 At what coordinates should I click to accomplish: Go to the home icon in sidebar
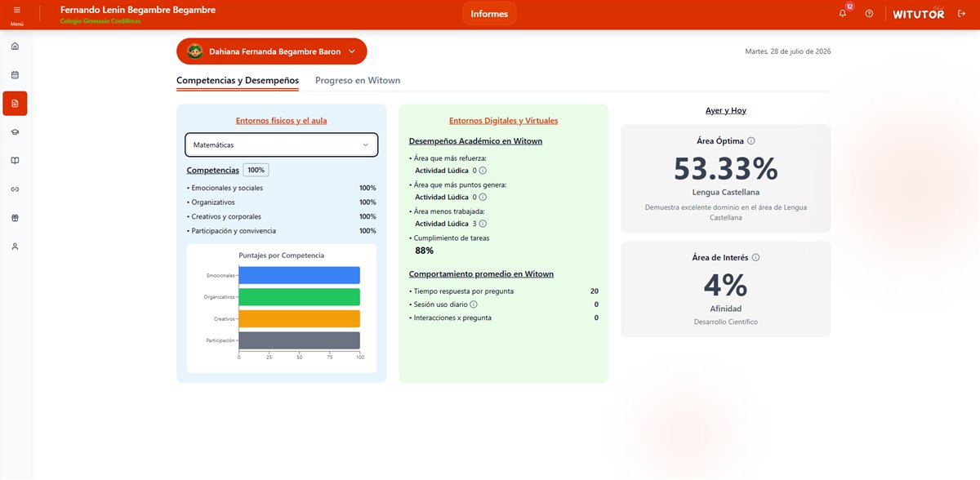(15, 46)
